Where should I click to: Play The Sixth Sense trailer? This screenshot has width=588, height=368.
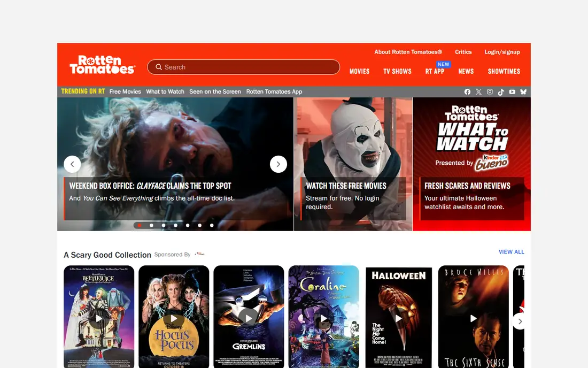pos(474,318)
